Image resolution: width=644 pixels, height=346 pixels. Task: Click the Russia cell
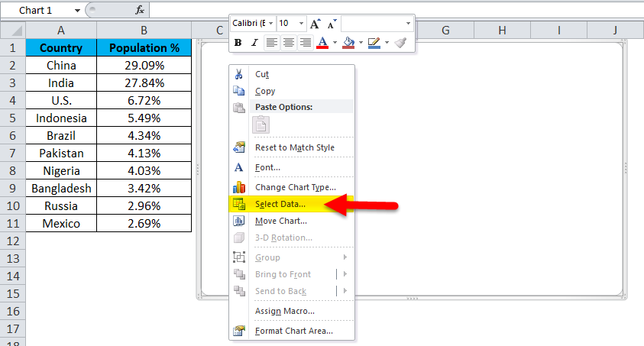[x=61, y=206]
